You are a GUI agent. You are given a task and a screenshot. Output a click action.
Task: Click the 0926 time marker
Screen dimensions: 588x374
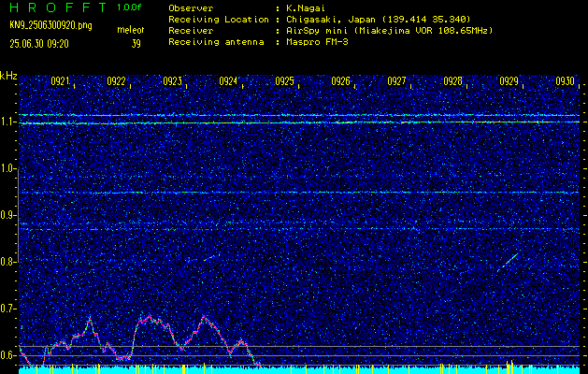(x=340, y=81)
